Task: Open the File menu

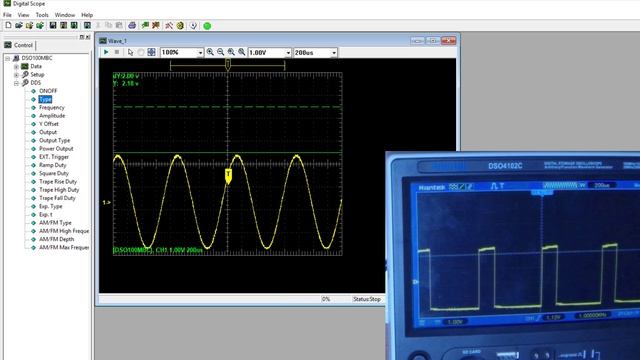Action: (7, 15)
